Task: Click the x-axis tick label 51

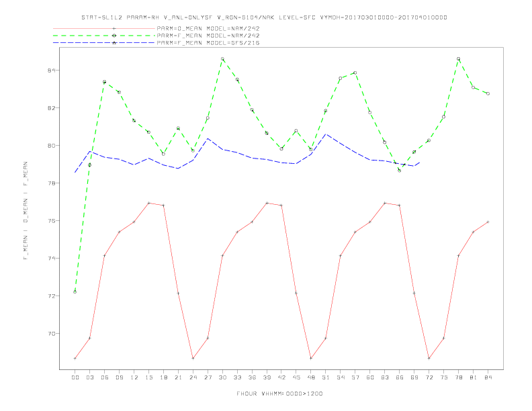Action: pos(326,377)
